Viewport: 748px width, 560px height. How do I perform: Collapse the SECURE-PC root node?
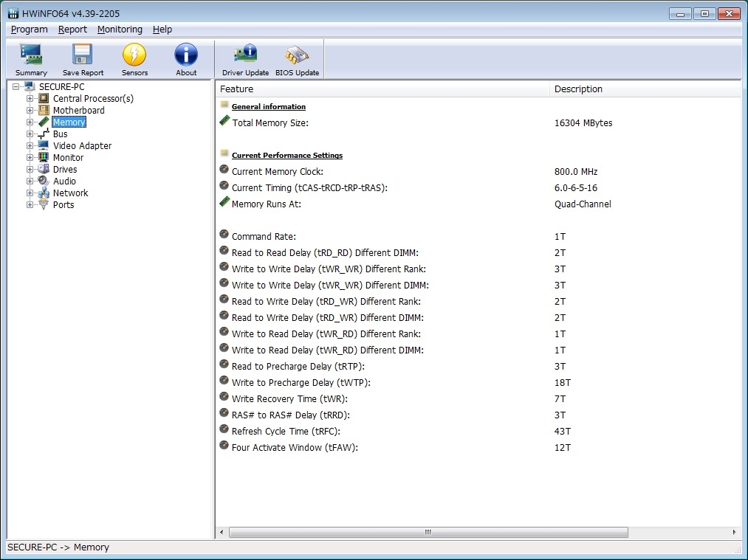point(16,87)
